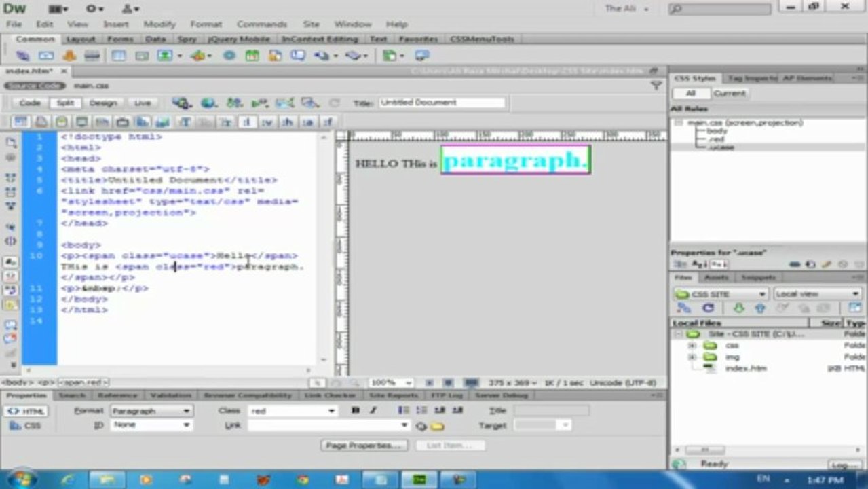
Task: Toggle Source Code file view
Action: coord(35,86)
